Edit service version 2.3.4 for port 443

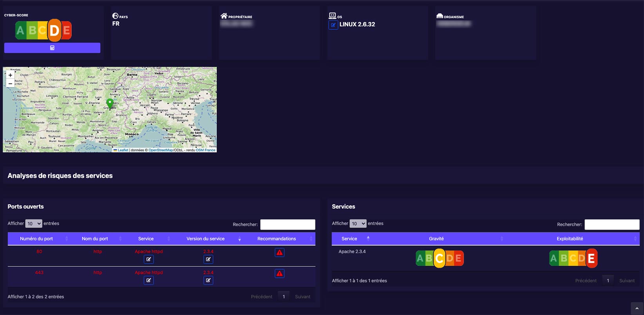208,280
